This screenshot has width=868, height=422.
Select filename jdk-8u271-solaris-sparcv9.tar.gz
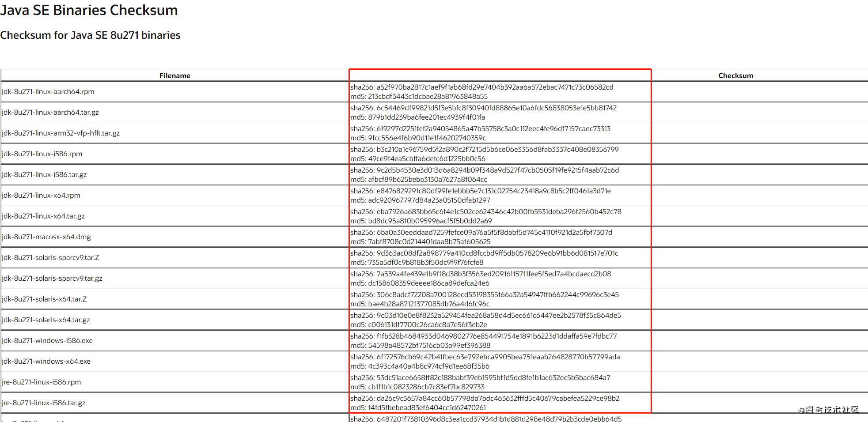click(x=52, y=279)
